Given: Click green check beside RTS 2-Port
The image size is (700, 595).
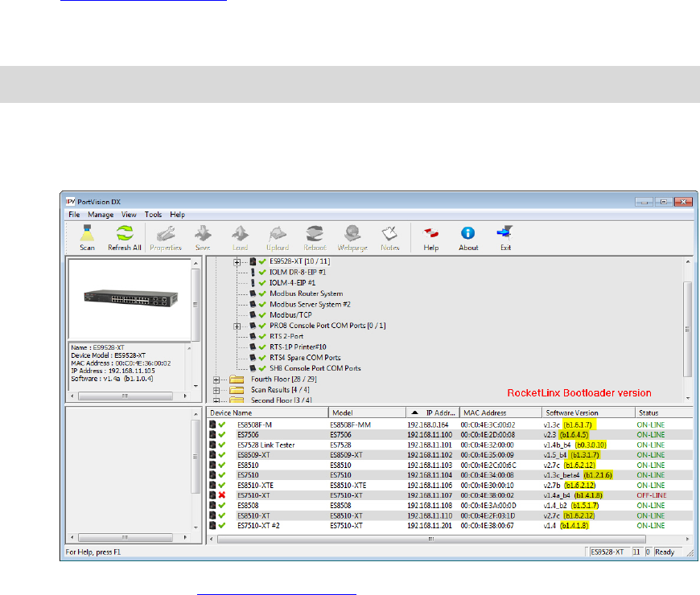Looking at the screenshot, I should pos(262,336).
